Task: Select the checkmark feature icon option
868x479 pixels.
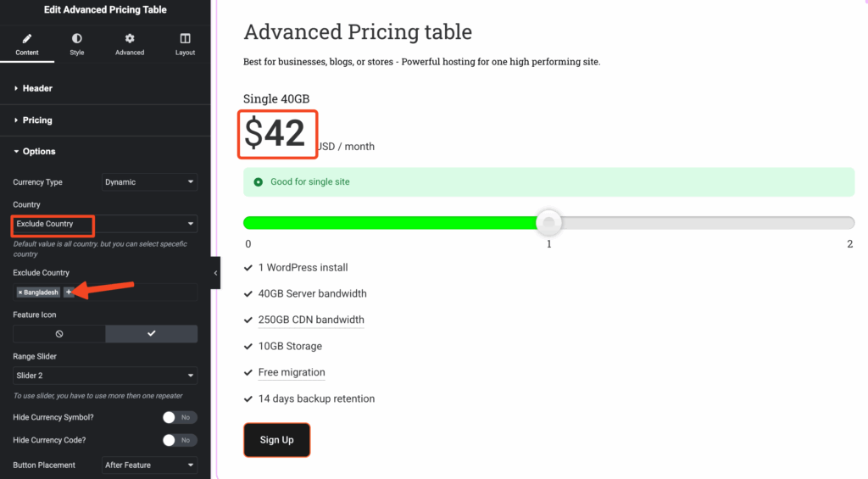Action: pos(151,334)
